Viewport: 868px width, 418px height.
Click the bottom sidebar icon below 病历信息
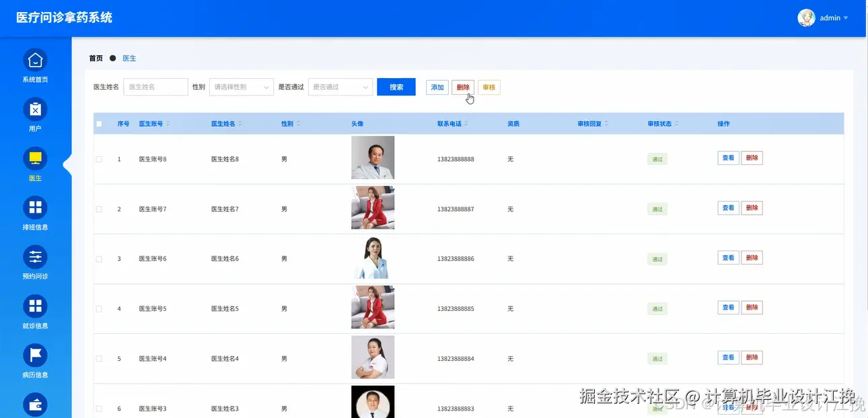34,404
